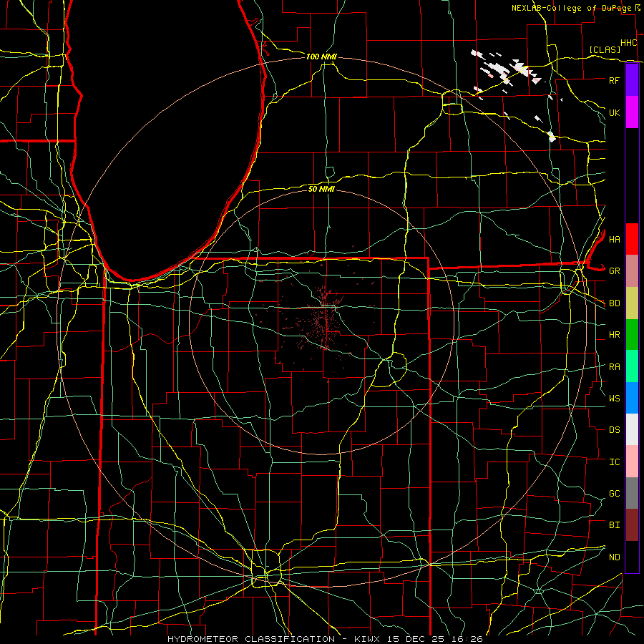Click the GR legend label
Viewport: 644px width, 644px height.
[x=614, y=271]
